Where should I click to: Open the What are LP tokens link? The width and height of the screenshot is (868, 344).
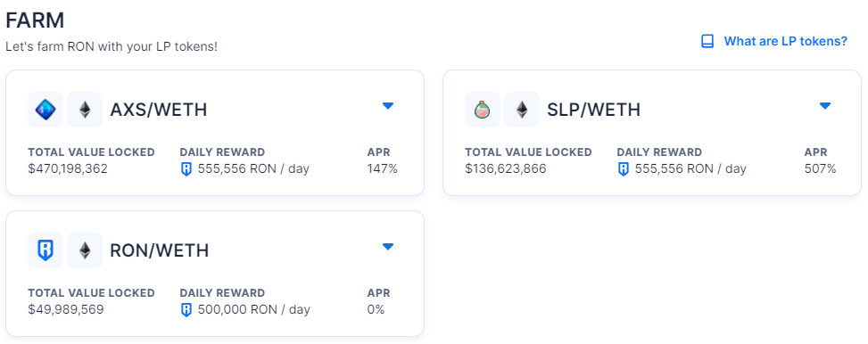click(786, 42)
